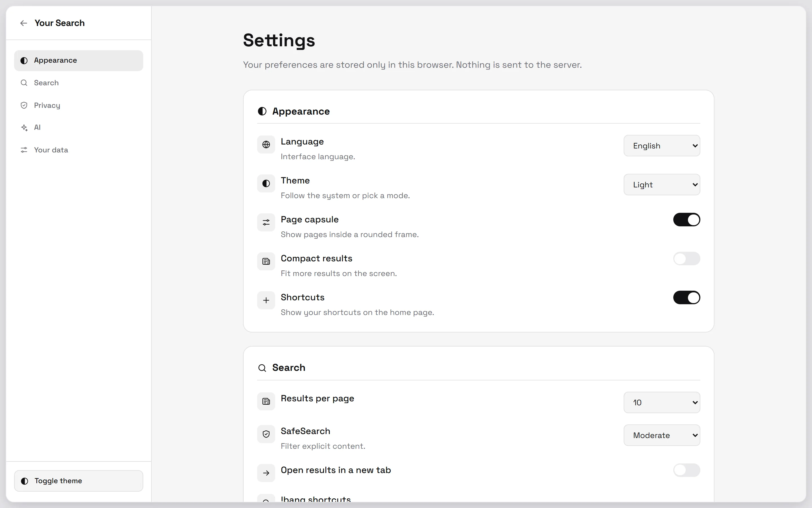Go to AI in the sidebar navigation
The height and width of the screenshot is (508, 812).
tap(78, 128)
